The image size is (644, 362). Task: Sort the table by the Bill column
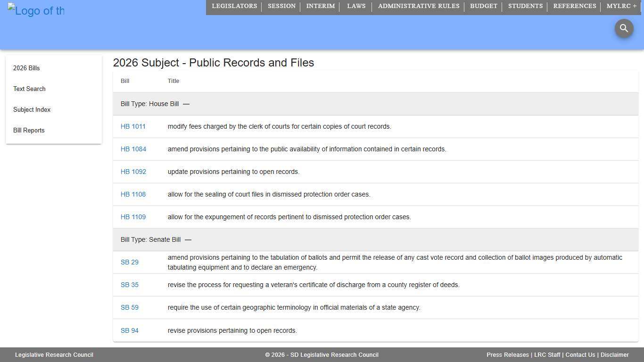pyautogui.click(x=125, y=81)
